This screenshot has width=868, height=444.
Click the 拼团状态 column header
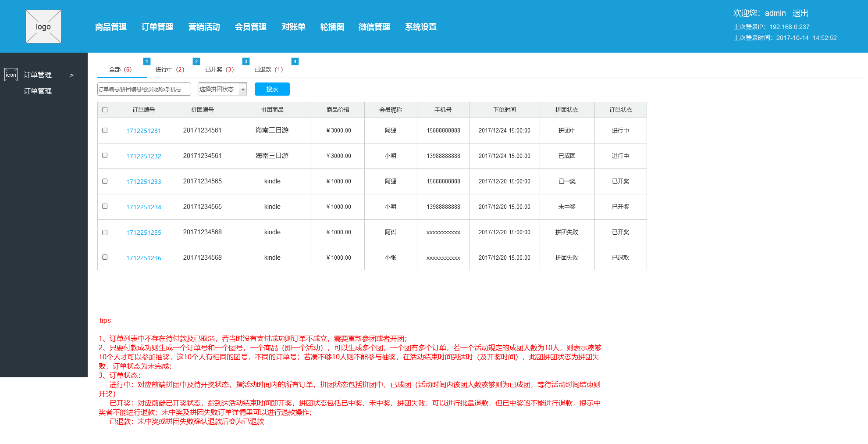pos(567,110)
